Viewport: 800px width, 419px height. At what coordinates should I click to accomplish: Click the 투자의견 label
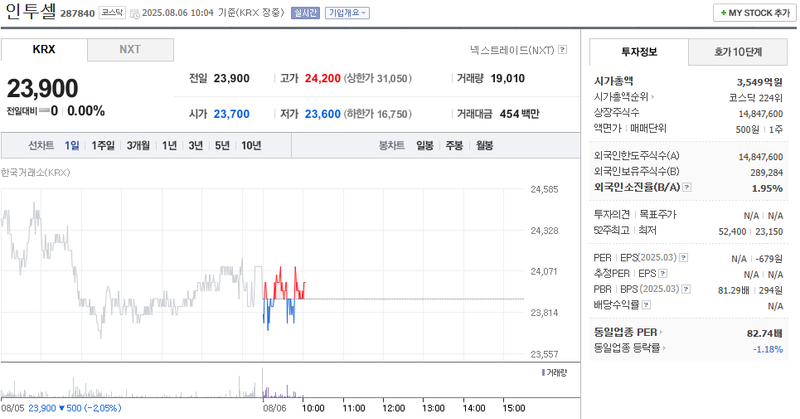(612, 214)
